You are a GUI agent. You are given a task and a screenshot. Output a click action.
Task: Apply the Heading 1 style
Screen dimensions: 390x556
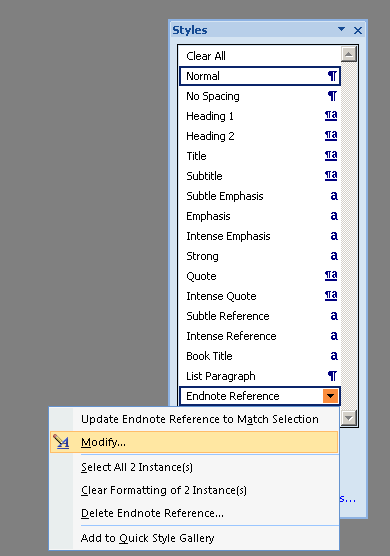click(260, 116)
